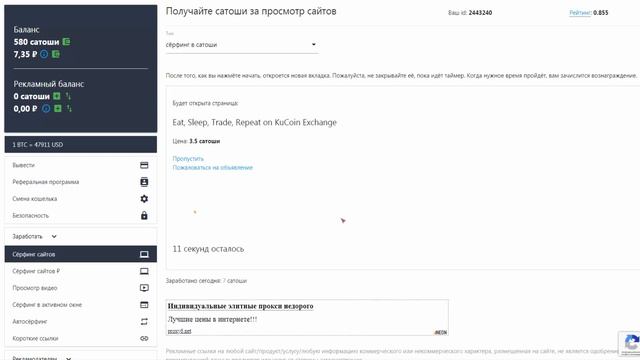Viewport: 640px width, 360px height.
Task: Open сёрфинг в сатоши type dropdown
Action: pyautogui.click(x=242, y=45)
